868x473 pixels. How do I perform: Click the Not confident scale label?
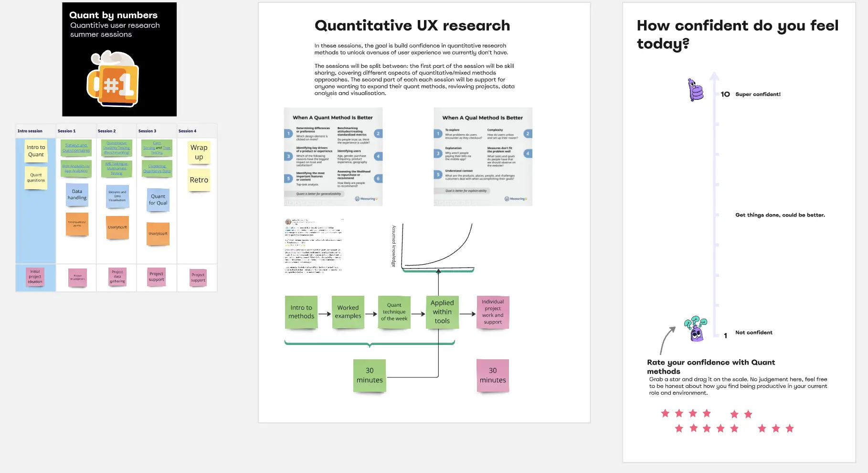coord(753,333)
